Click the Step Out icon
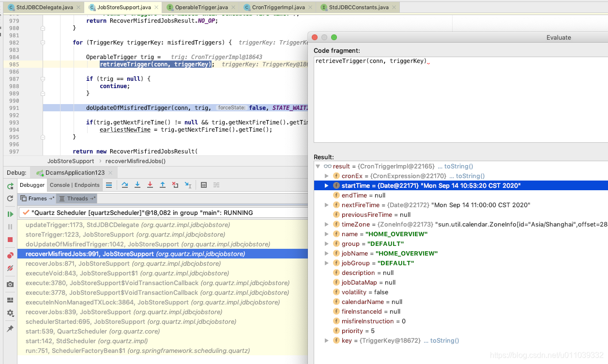The width and height of the screenshot is (608, 364). [x=163, y=185]
